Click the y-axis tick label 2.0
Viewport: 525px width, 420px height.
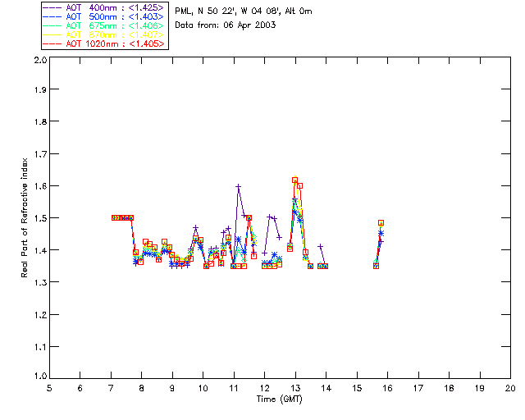40,60
